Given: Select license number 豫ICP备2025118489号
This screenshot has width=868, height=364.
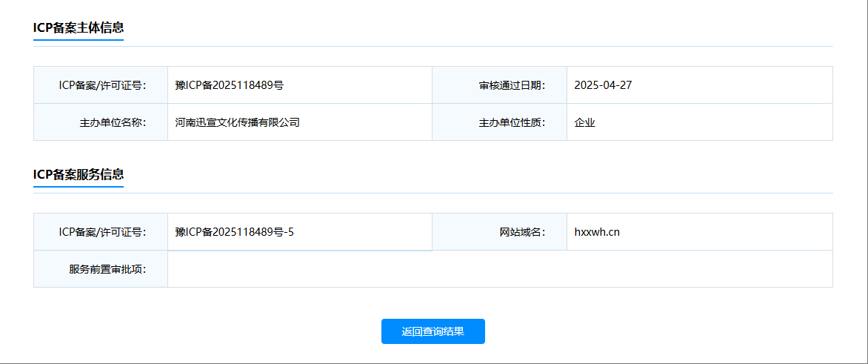Looking at the screenshot, I should [x=229, y=85].
